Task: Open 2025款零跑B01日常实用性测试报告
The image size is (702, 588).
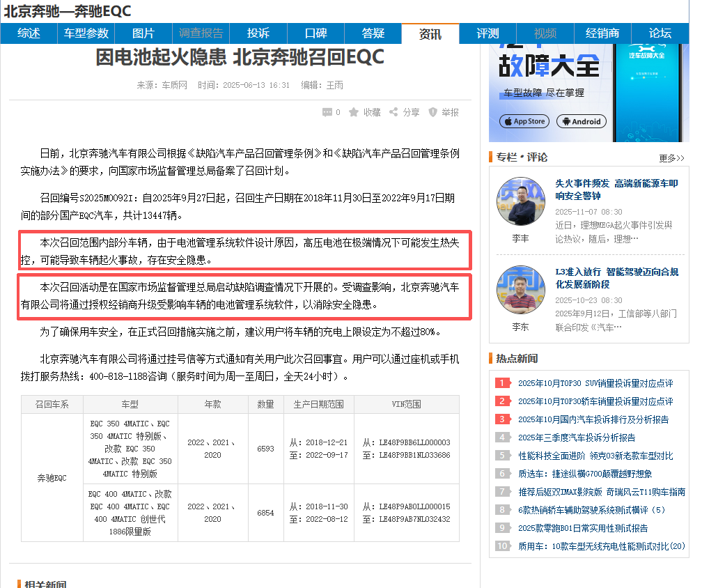Action: pyautogui.click(x=583, y=529)
